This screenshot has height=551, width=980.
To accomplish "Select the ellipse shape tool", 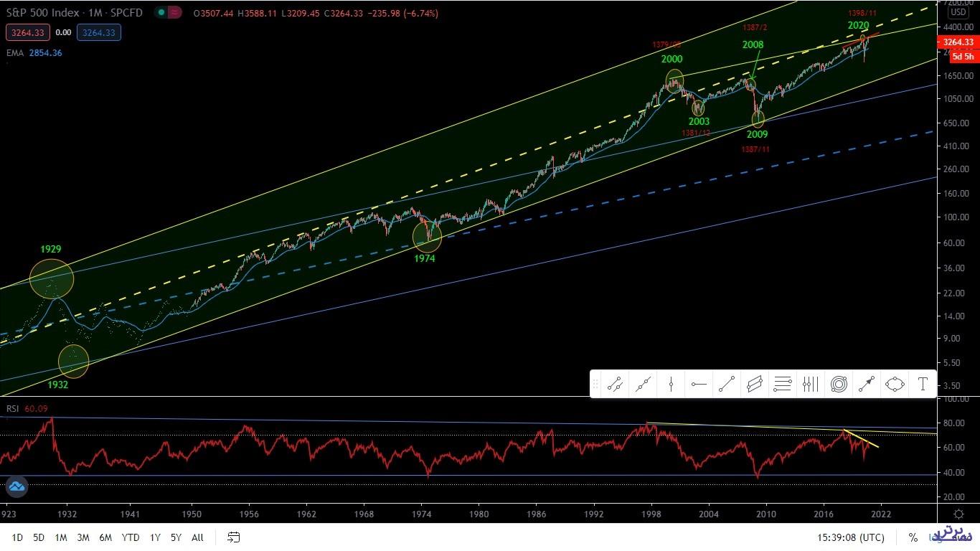I will coord(895,385).
